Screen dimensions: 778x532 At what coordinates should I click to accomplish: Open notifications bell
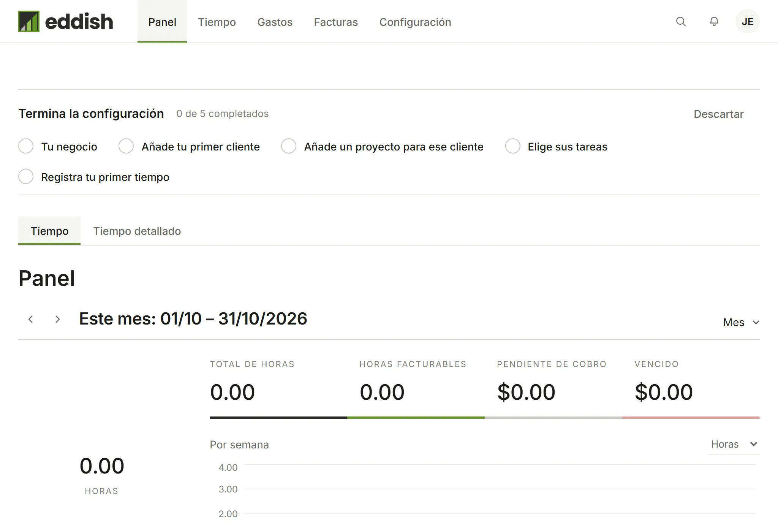714,22
